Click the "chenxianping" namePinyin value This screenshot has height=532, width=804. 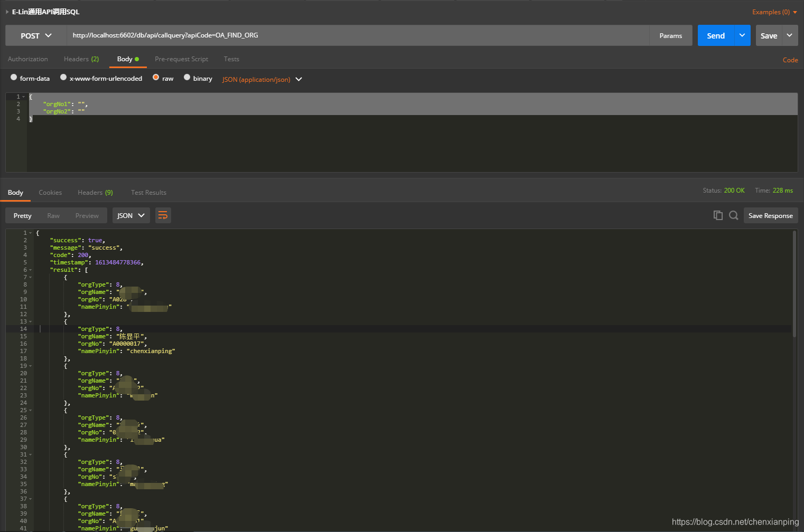pyautogui.click(x=151, y=351)
